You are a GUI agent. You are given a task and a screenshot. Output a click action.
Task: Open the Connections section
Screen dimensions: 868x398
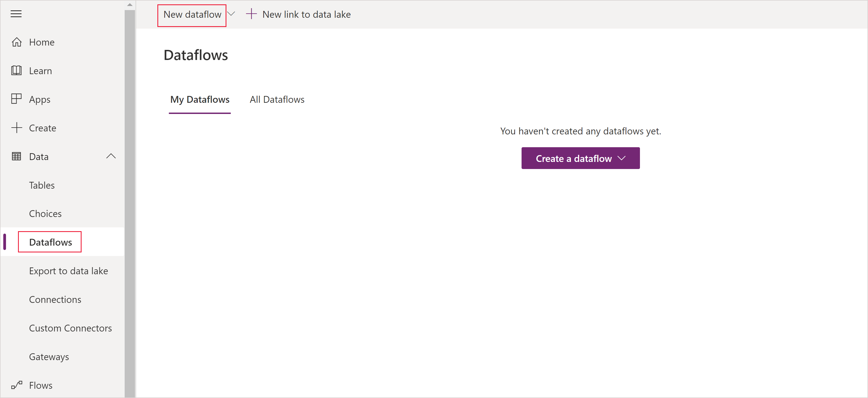click(55, 300)
